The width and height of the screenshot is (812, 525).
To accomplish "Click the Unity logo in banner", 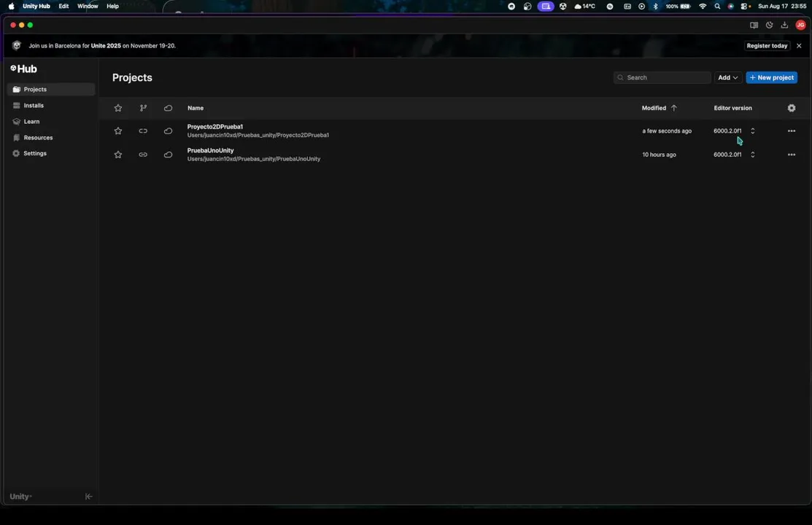I will pyautogui.click(x=17, y=45).
